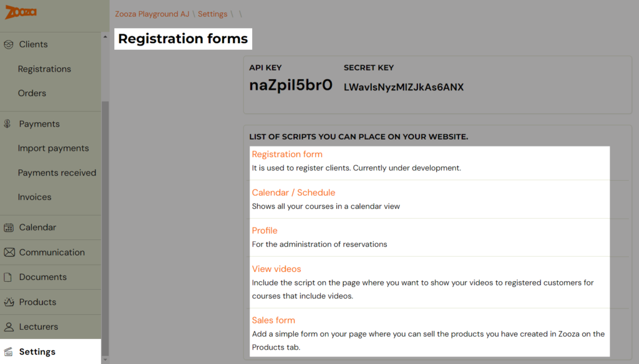The height and width of the screenshot is (364, 639).
Task: Click the Payments coin icon
Action: pyautogui.click(x=7, y=124)
